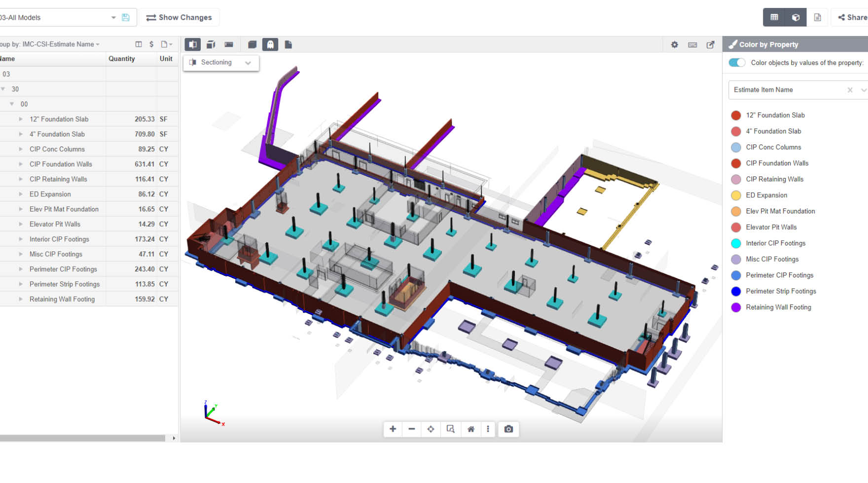Open the Group by IMC-CSI-Estimate Name dropdown
The width and height of the screenshot is (868, 483).
coord(97,44)
